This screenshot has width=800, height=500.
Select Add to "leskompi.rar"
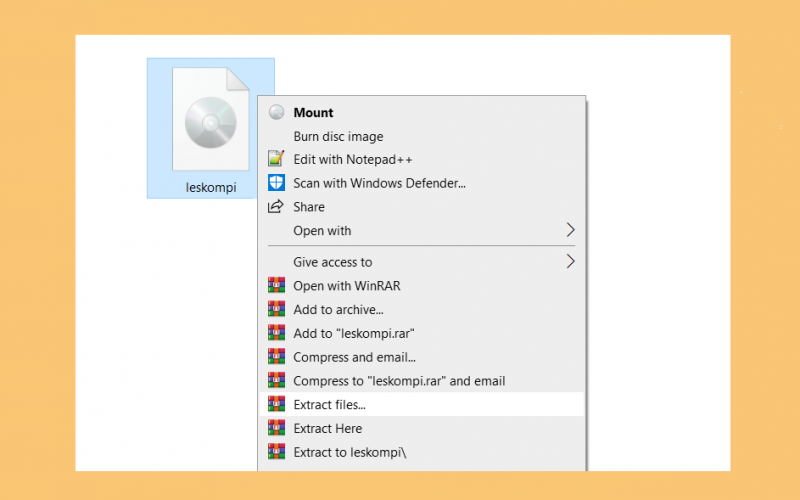pos(421,333)
